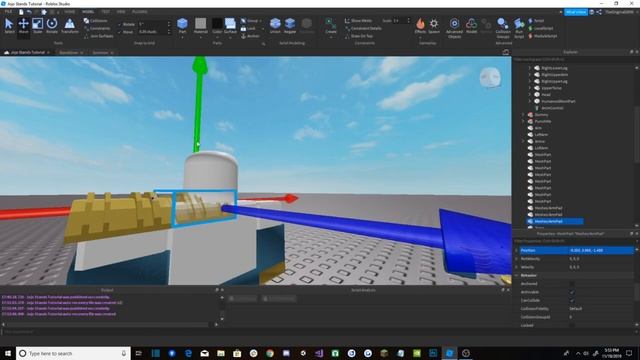Expand the Dummy model in Explorer
The width and height of the screenshot is (640, 360).
pyautogui.click(x=523, y=115)
